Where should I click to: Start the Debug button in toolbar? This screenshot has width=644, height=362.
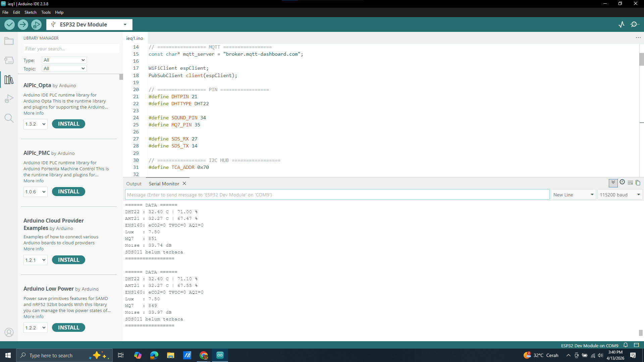(x=36, y=24)
